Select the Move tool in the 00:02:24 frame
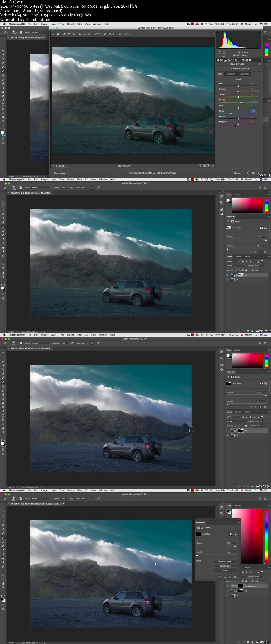This screenshot has width=271, height=644. click(x=3, y=197)
